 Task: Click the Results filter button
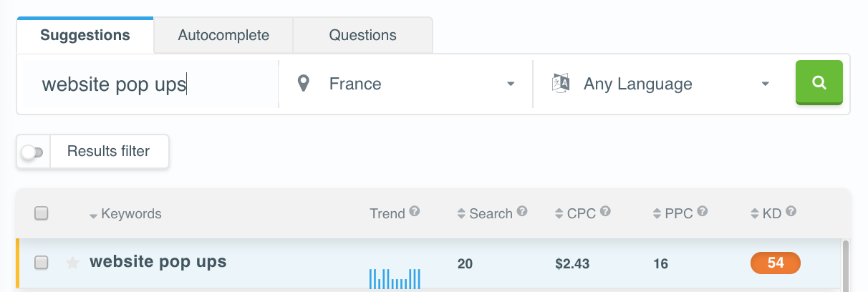pyautogui.click(x=109, y=151)
